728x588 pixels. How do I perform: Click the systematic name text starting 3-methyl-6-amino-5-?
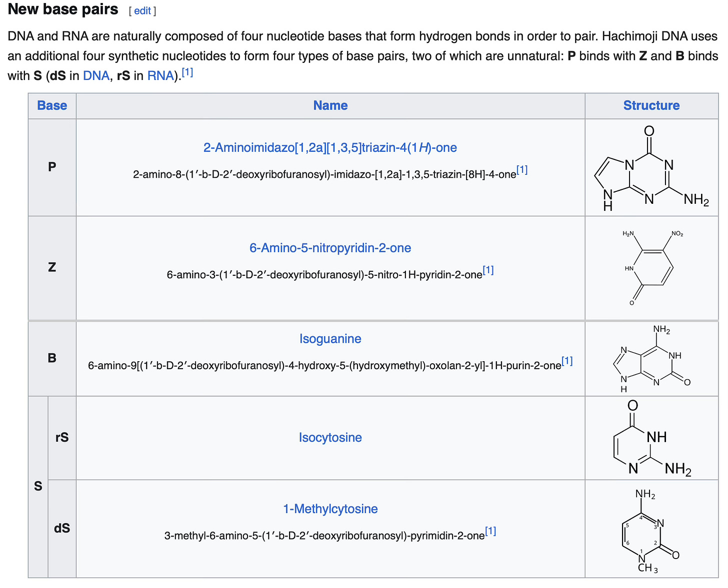pyautogui.click(x=324, y=536)
